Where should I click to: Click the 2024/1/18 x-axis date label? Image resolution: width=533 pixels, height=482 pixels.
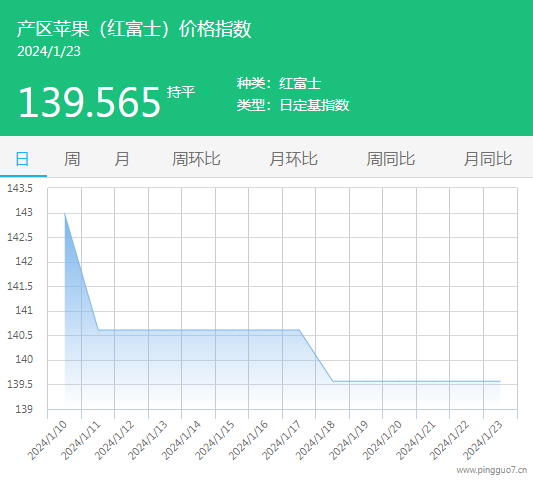click(316, 440)
